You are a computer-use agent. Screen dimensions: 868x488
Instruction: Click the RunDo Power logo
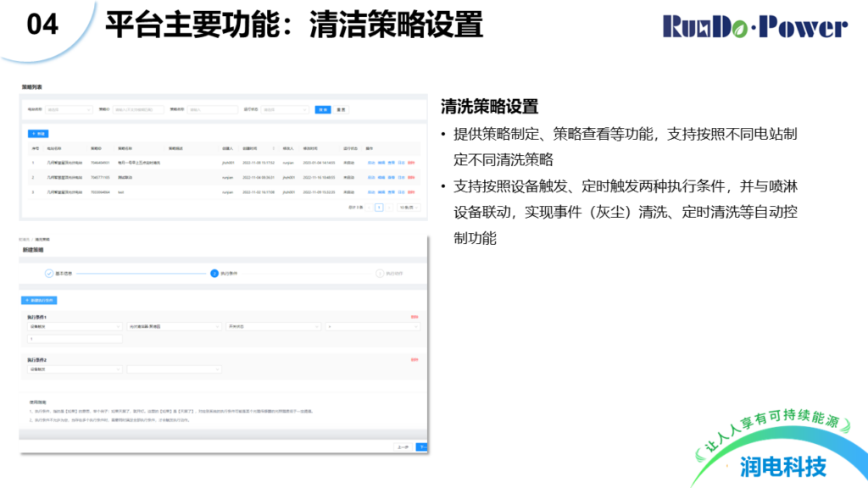755,26
